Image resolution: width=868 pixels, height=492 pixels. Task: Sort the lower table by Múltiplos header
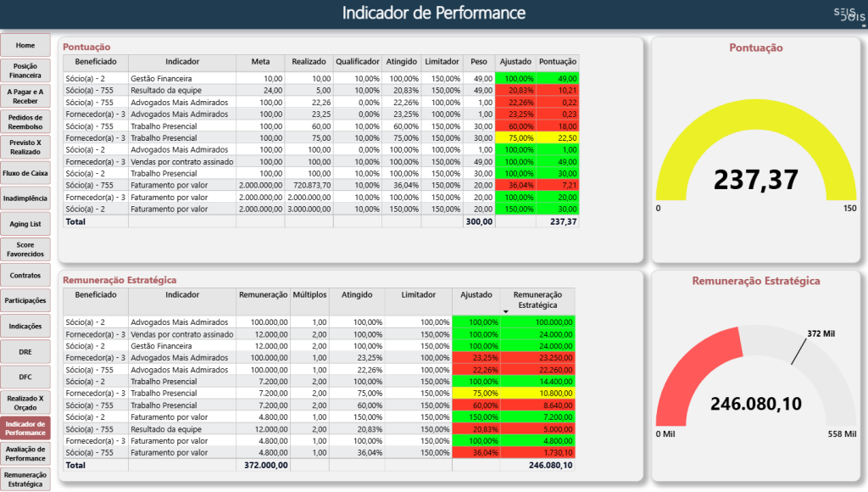pyautogui.click(x=309, y=295)
